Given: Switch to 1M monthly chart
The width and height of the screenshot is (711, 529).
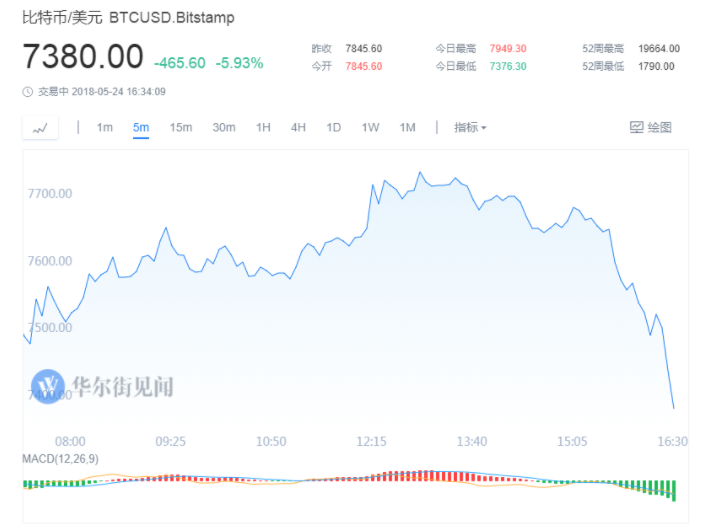Looking at the screenshot, I should click(407, 128).
